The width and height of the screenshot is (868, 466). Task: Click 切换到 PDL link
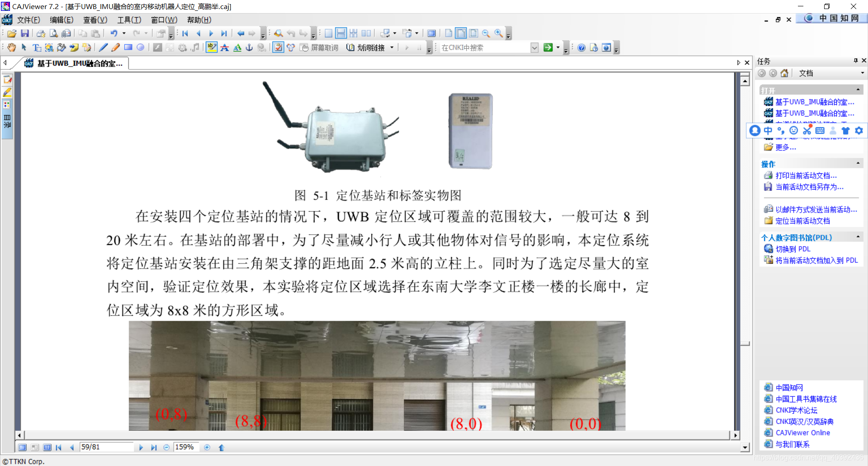point(793,249)
